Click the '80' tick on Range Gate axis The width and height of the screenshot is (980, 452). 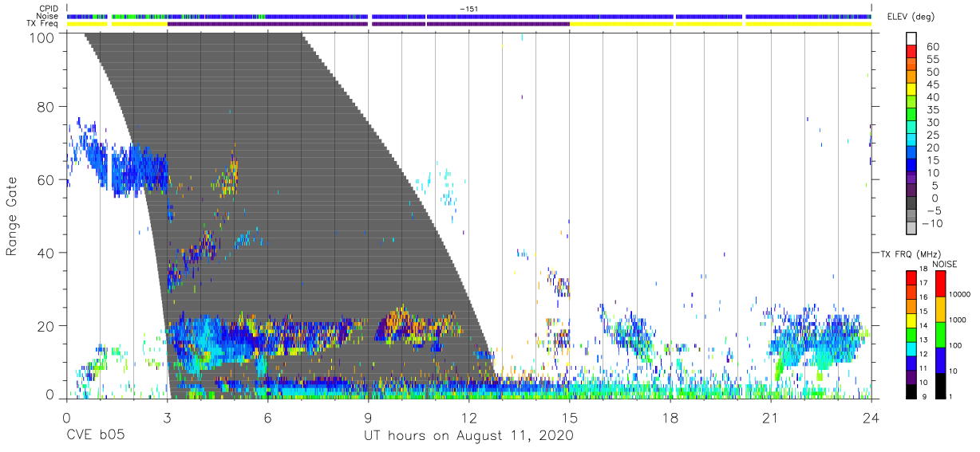coord(46,107)
